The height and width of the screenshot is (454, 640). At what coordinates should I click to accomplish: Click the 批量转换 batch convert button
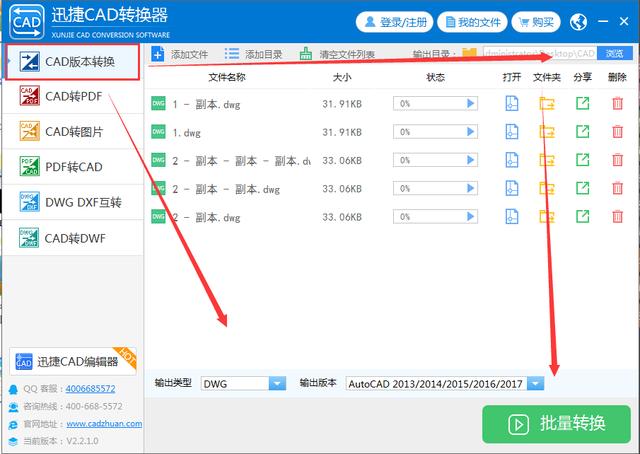tap(556, 424)
